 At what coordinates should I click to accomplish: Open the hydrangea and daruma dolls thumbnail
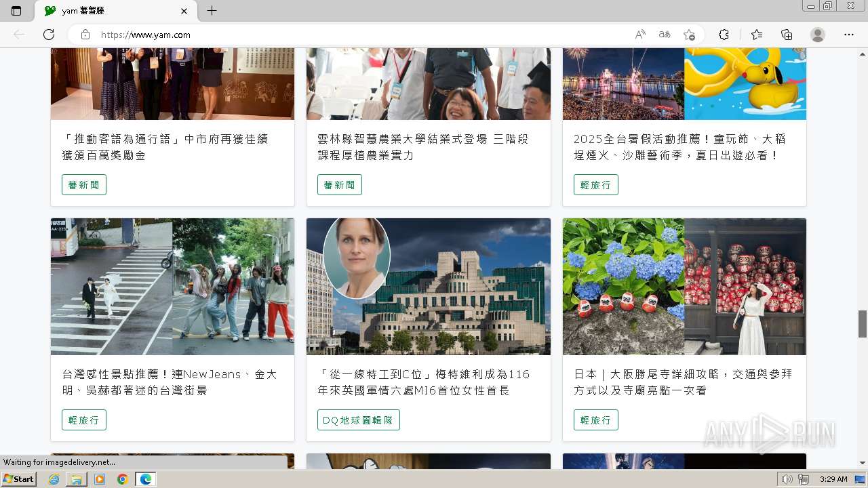(x=684, y=287)
